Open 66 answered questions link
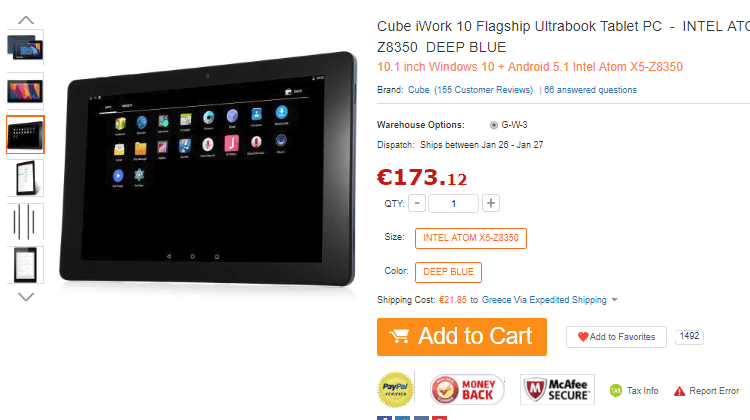Screen dimensions: 750x420 (x=590, y=90)
